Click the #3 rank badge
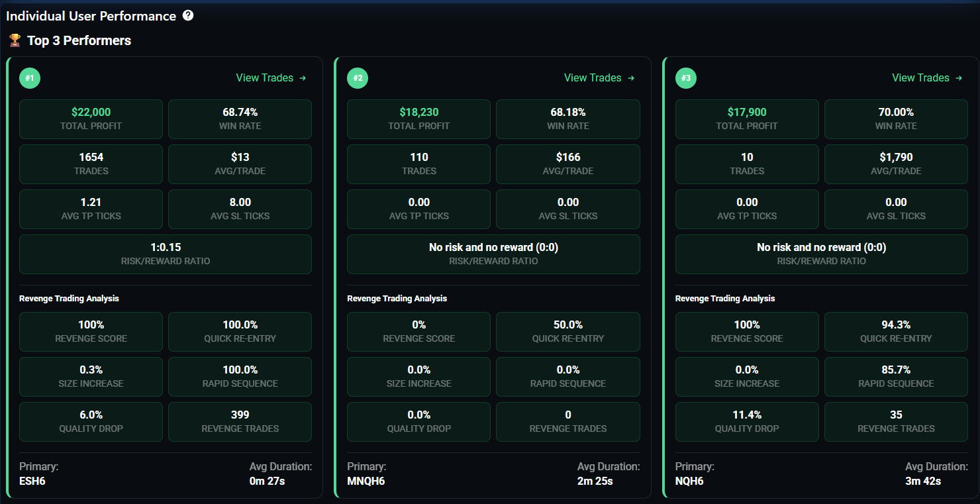The width and height of the screenshot is (980, 504). (686, 78)
